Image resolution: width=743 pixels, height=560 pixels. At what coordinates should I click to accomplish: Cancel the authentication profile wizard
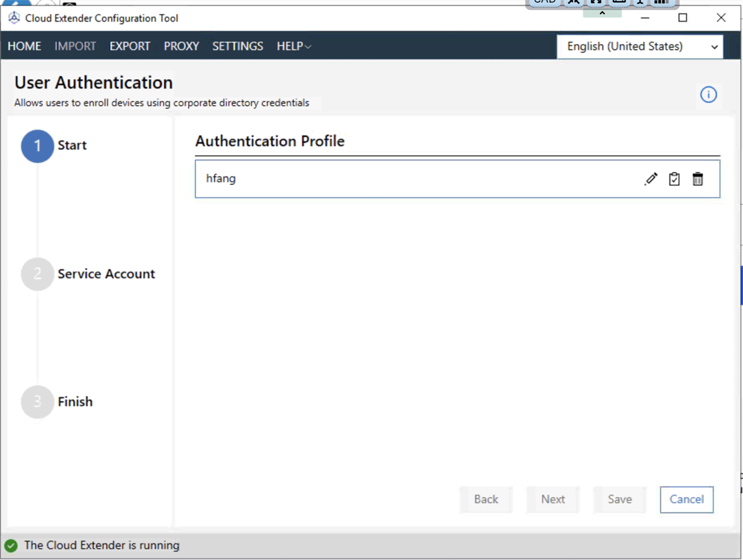pyautogui.click(x=686, y=499)
